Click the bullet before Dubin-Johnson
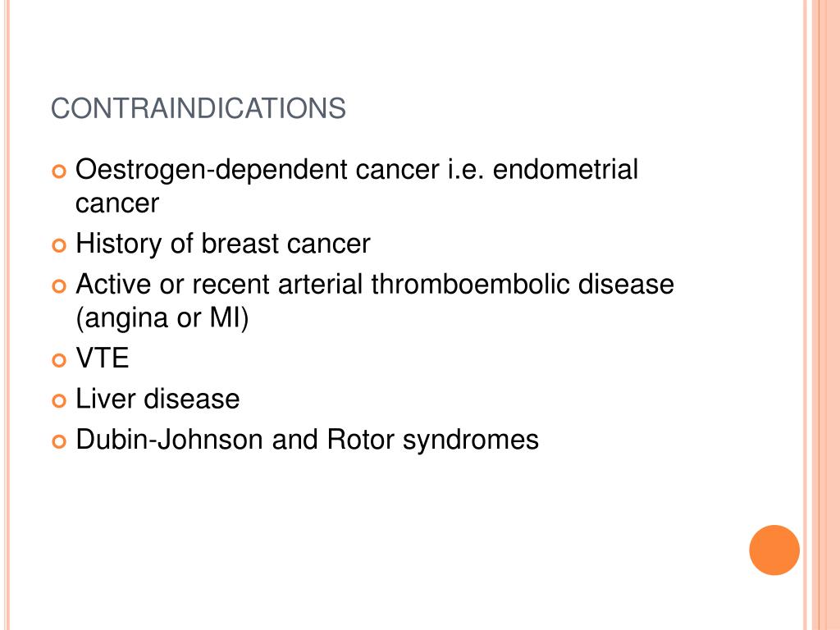Viewport: 840px width, 630px height. tap(59, 441)
